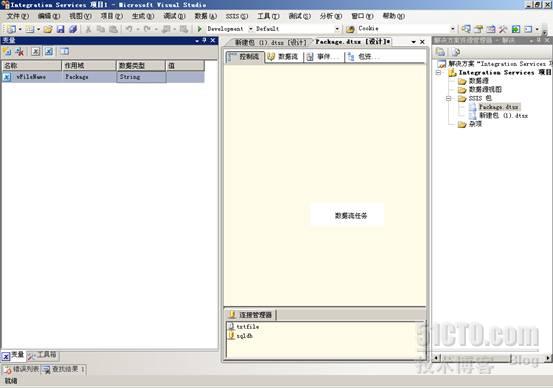Switch to the 包资源 explorer tab
This screenshot has width=553, height=388.
pos(363,57)
